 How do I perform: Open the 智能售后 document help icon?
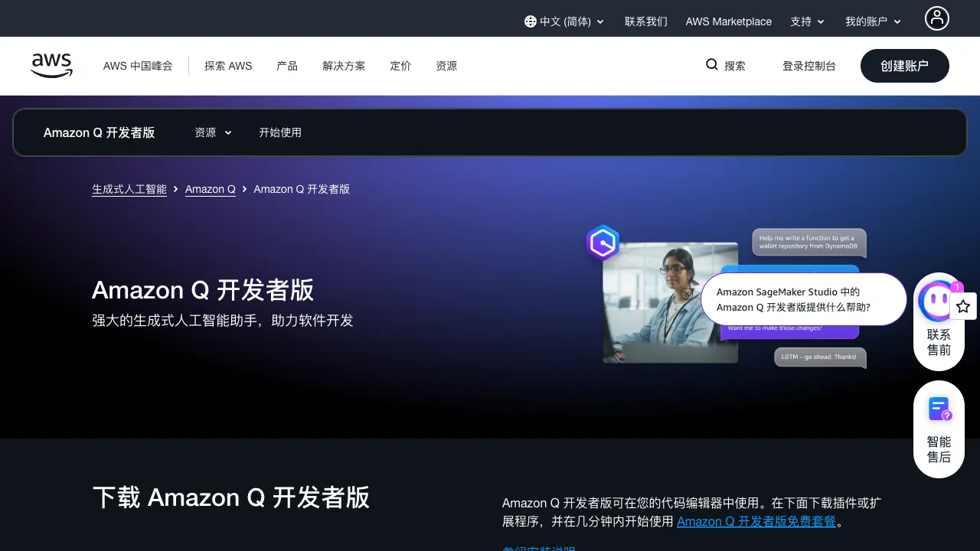[x=939, y=409]
